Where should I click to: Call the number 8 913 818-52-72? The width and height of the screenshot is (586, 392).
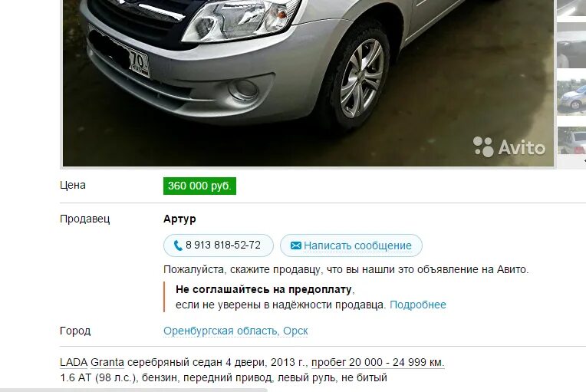[219, 245]
